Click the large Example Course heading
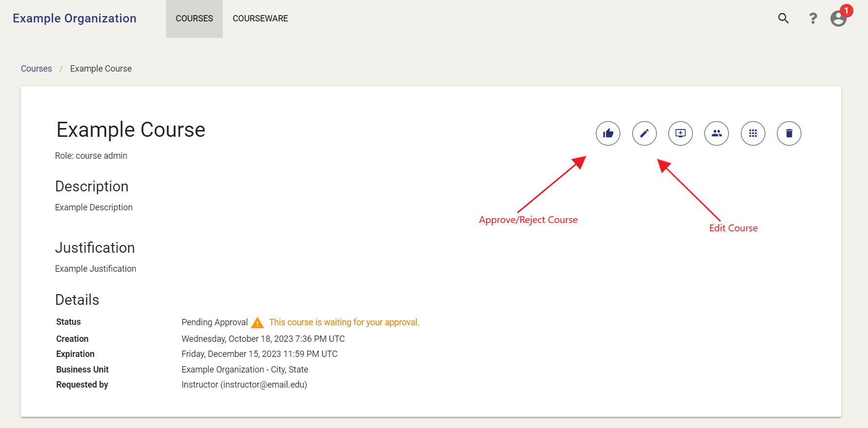The image size is (868, 428). click(x=131, y=130)
